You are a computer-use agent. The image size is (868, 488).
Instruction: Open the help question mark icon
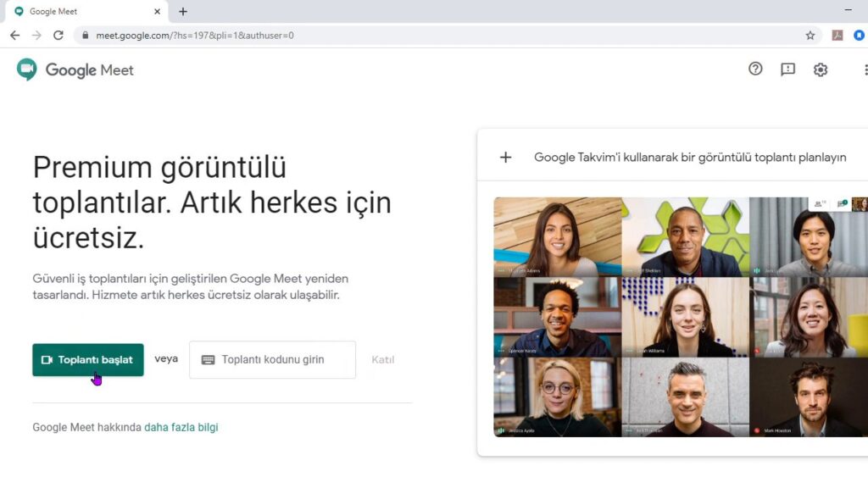click(x=755, y=69)
